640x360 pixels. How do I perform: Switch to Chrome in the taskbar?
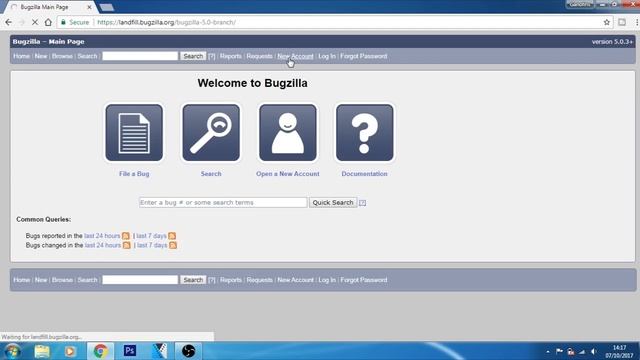[100, 351]
